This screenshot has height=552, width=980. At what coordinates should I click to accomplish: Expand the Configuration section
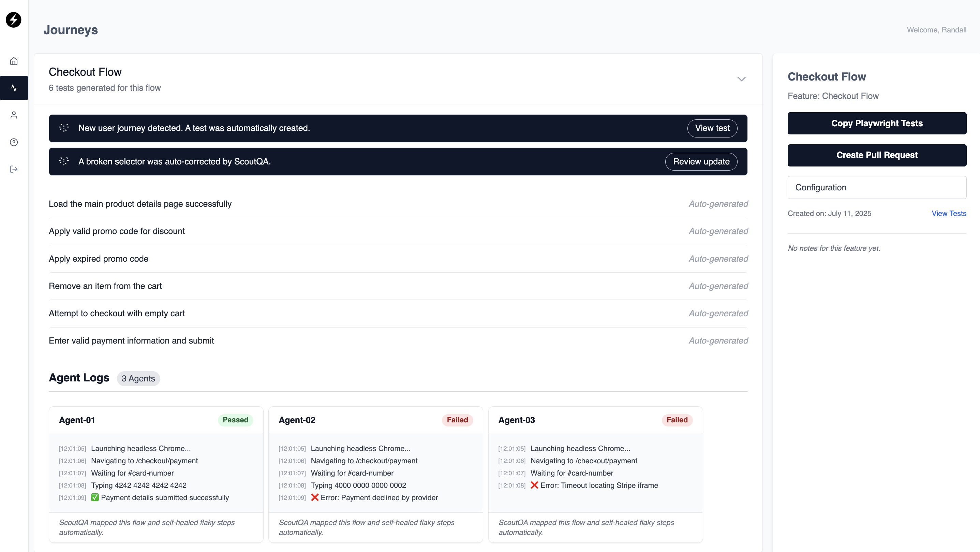pos(877,187)
